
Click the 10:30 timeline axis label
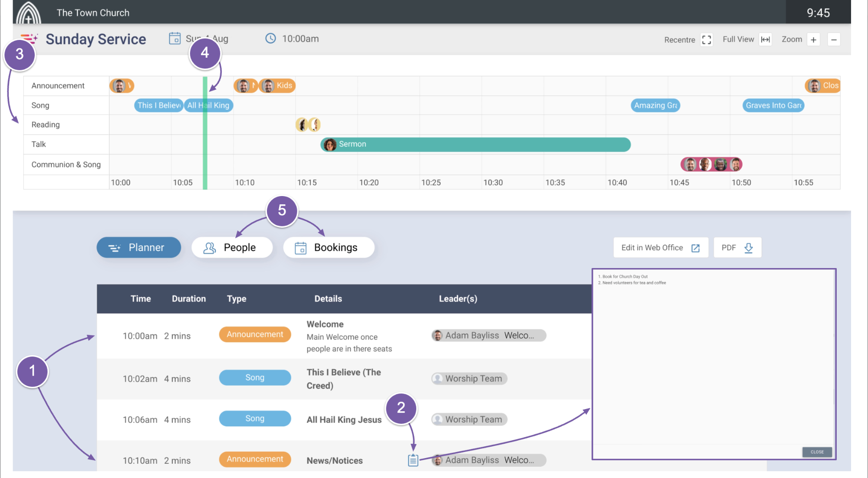[493, 183]
